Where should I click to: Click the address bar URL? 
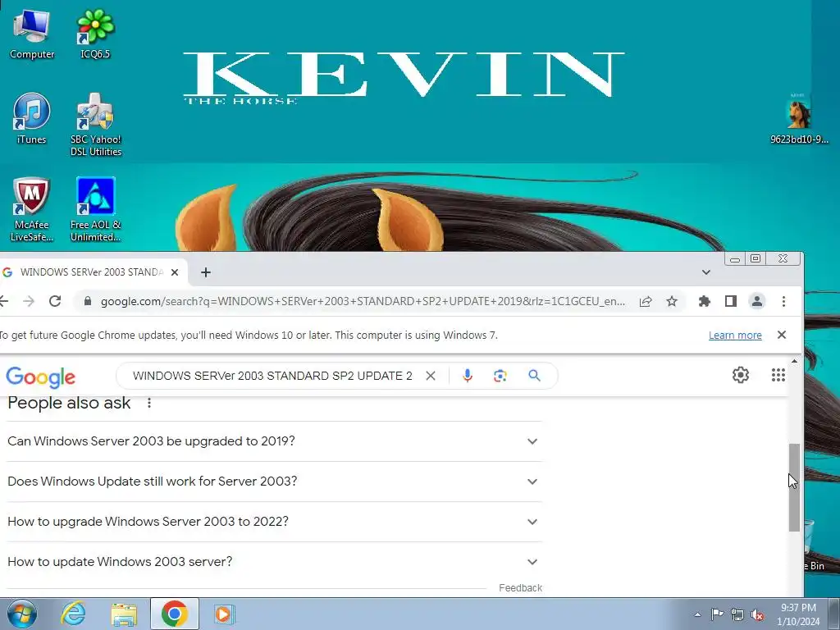[x=363, y=301]
